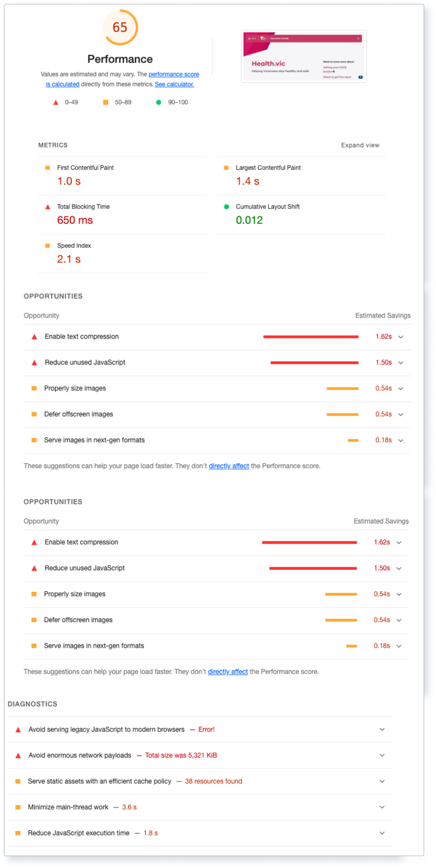Screen dimensions: 436x868
Task: Expand the Avoid serving legacy JavaScript diagnostic
Action: click(x=382, y=729)
